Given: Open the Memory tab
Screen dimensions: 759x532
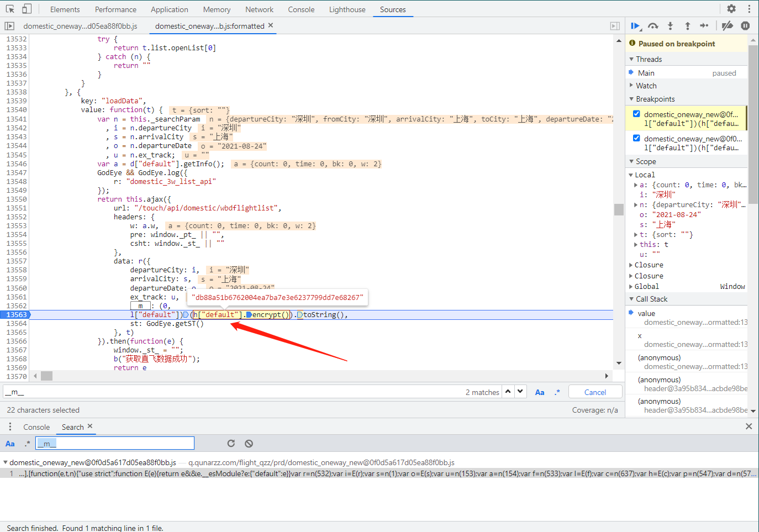Looking at the screenshot, I should pyautogui.click(x=217, y=9).
